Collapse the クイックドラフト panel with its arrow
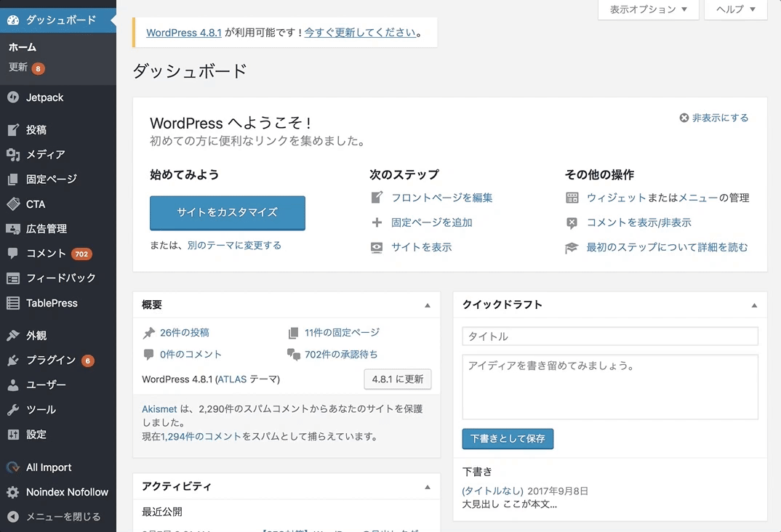 [x=754, y=305]
